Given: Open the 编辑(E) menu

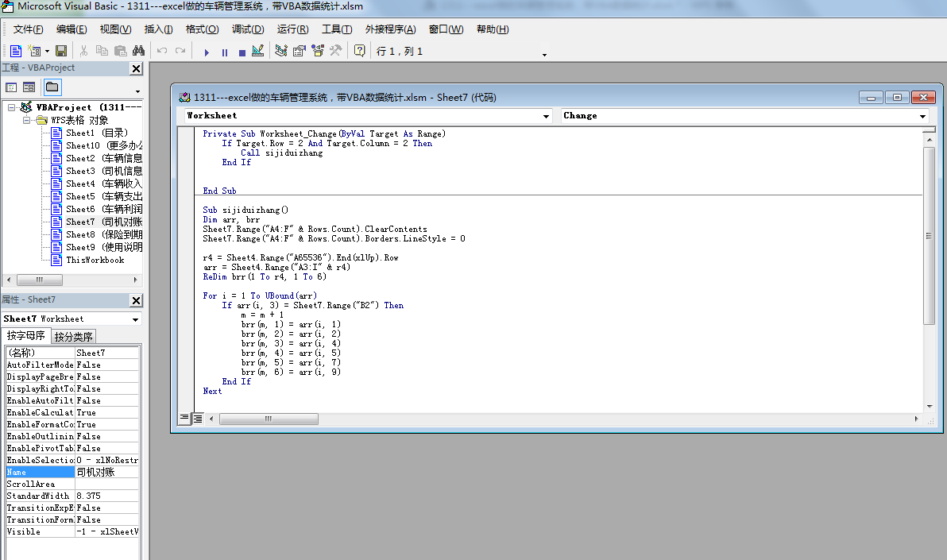Looking at the screenshot, I should click(x=72, y=29).
